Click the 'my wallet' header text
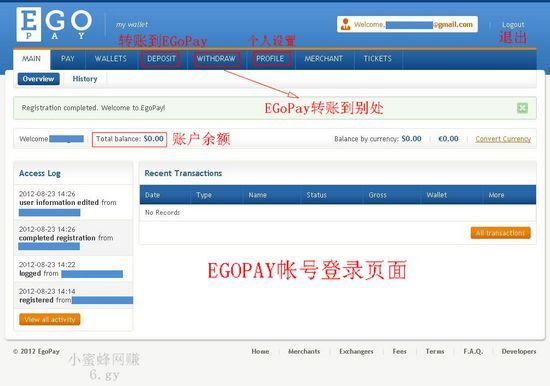 pos(132,25)
